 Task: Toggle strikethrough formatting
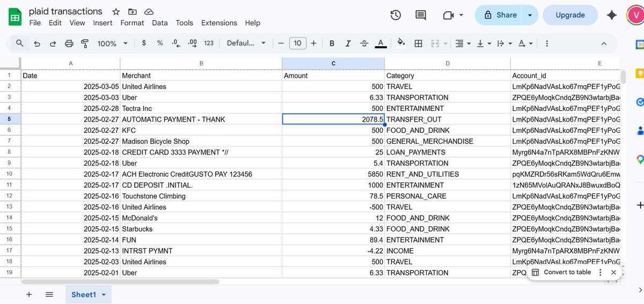(x=364, y=43)
